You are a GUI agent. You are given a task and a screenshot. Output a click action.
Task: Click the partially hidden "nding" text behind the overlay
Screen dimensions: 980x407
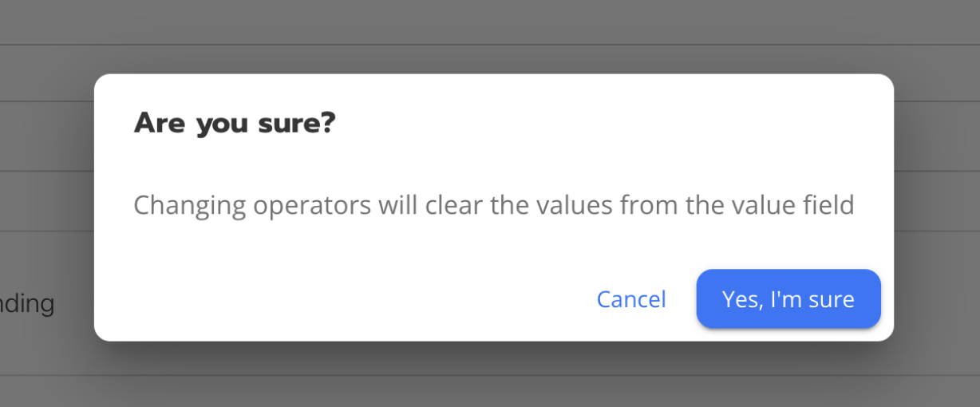[x=27, y=304]
